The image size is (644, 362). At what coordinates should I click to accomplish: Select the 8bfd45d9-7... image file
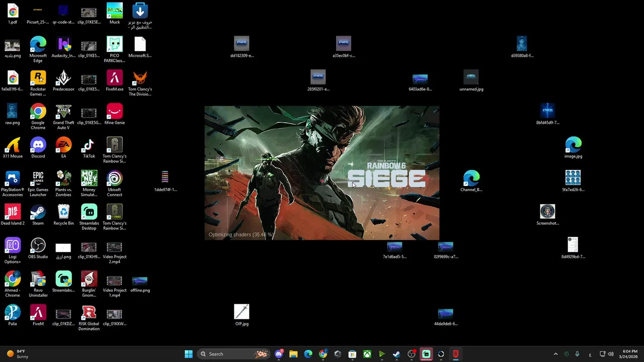547,114
